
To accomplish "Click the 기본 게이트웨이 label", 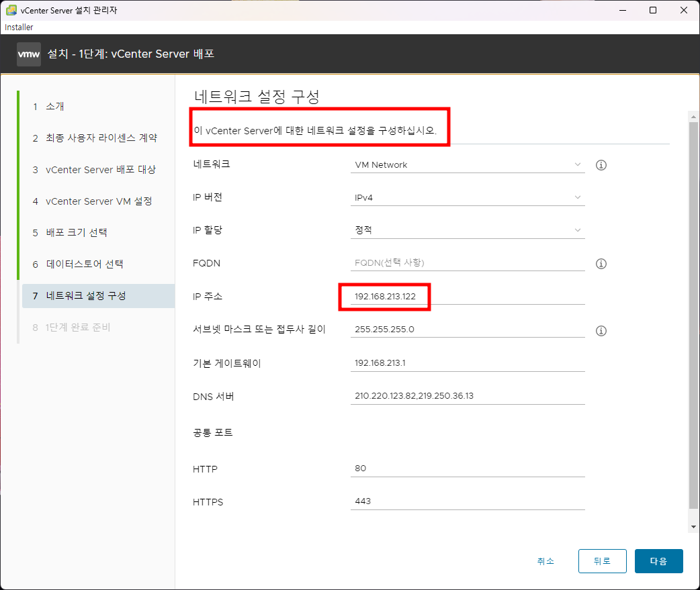I will [227, 363].
